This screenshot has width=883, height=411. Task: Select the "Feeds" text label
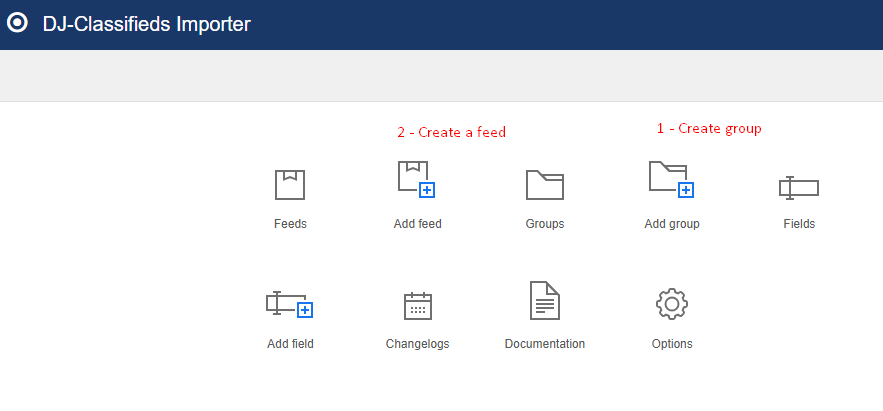pos(290,224)
